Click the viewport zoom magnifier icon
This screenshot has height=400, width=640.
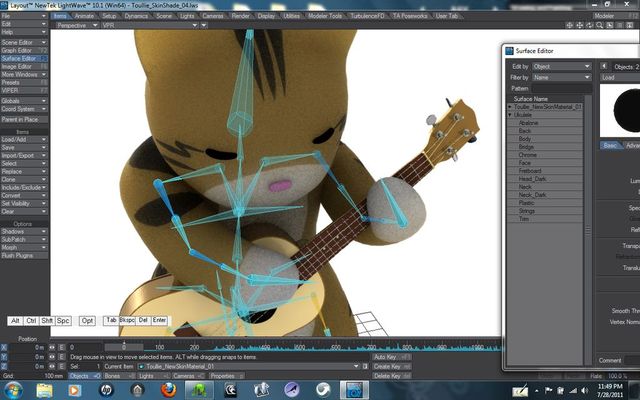pyautogui.click(x=599, y=25)
